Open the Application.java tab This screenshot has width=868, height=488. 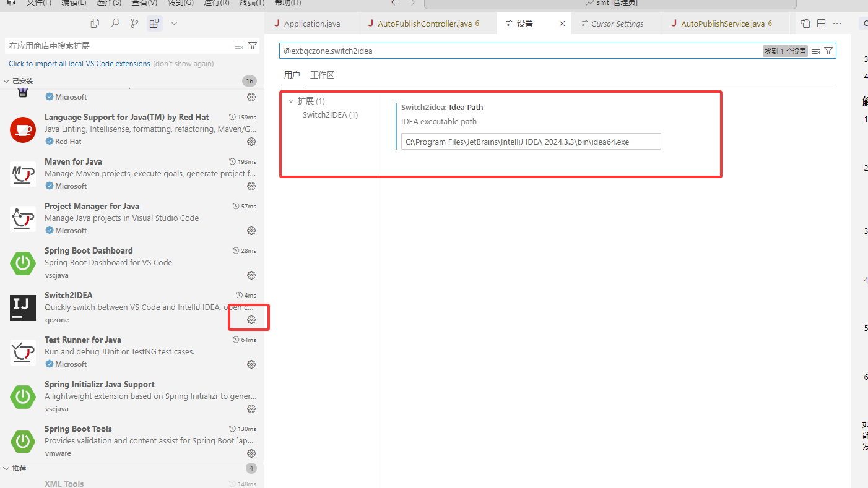(312, 24)
